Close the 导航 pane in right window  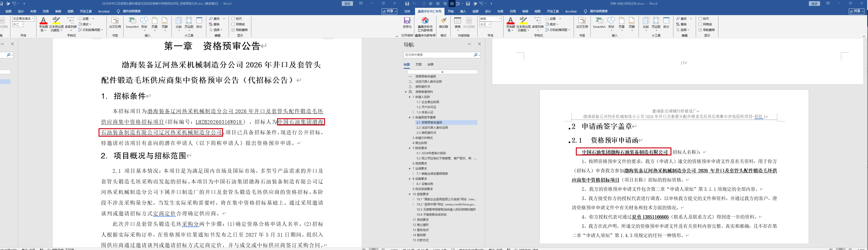pyautogui.click(x=479, y=44)
